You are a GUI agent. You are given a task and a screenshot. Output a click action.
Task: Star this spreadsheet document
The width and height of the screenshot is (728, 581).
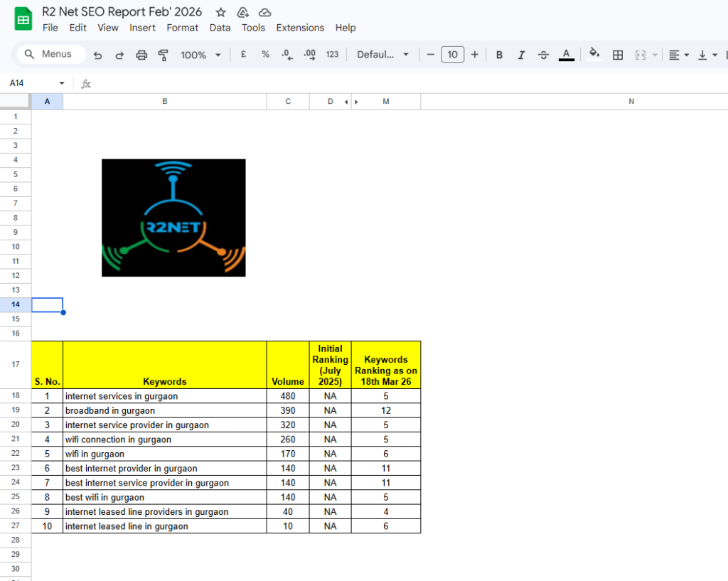point(221,12)
